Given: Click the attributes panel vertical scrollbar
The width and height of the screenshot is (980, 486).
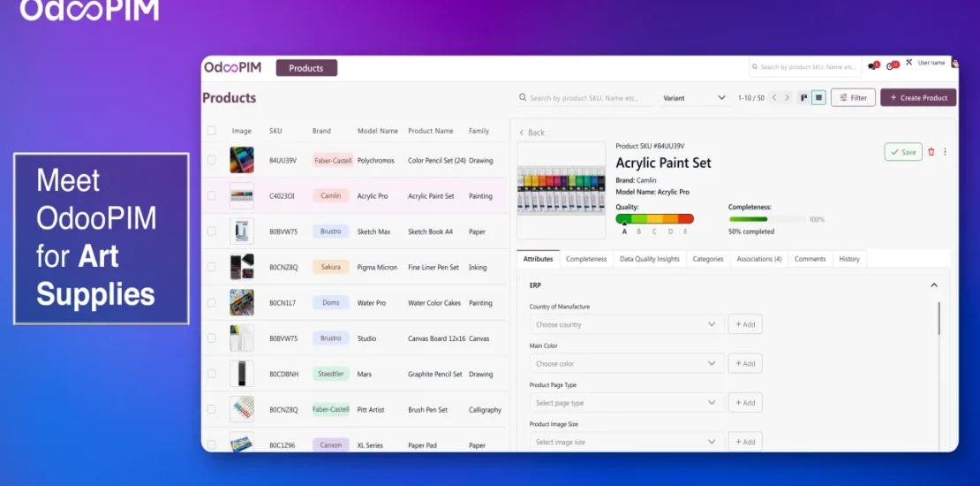Looking at the screenshot, I should 939,318.
